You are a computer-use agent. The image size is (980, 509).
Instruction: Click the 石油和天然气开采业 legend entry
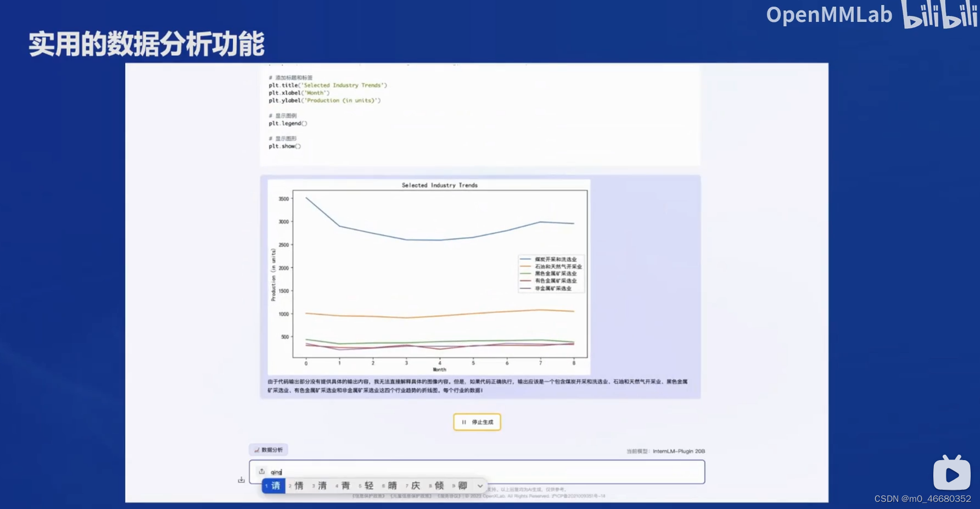pos(551,267)
